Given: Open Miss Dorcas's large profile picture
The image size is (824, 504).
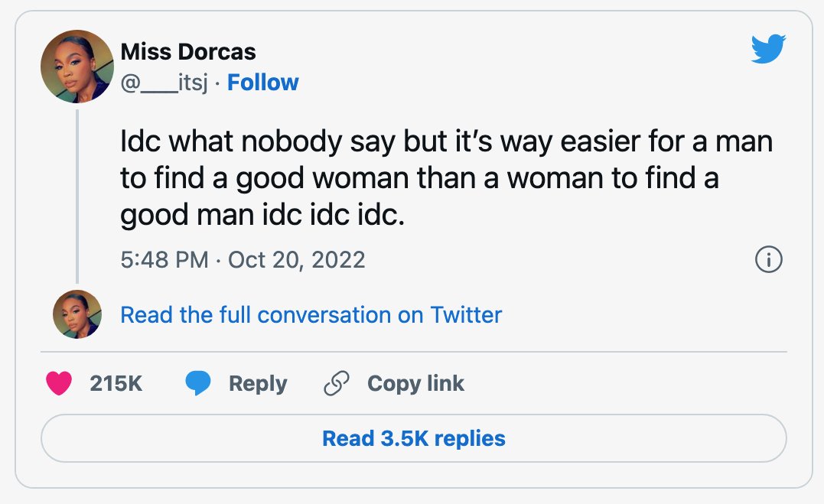Looking at the screenshot, I should click(77, 67).
